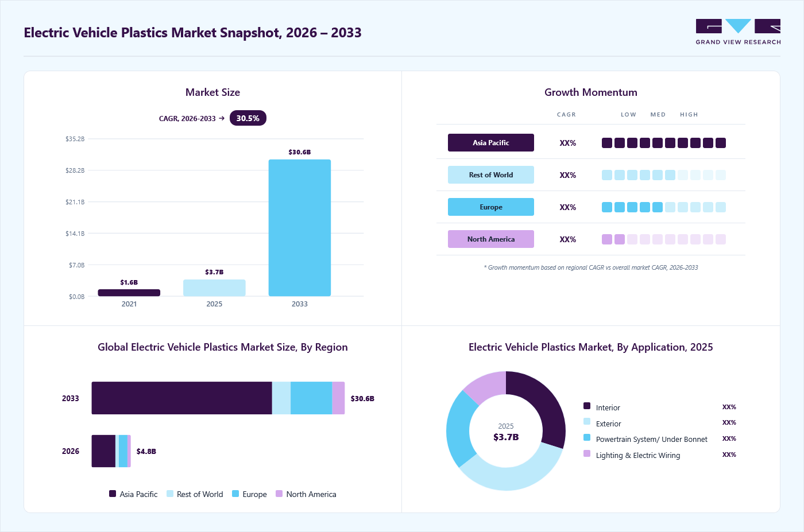Click the 30.5% CAGR badge
This screenshot has height=532, width=804.
[x=248, y=118]
